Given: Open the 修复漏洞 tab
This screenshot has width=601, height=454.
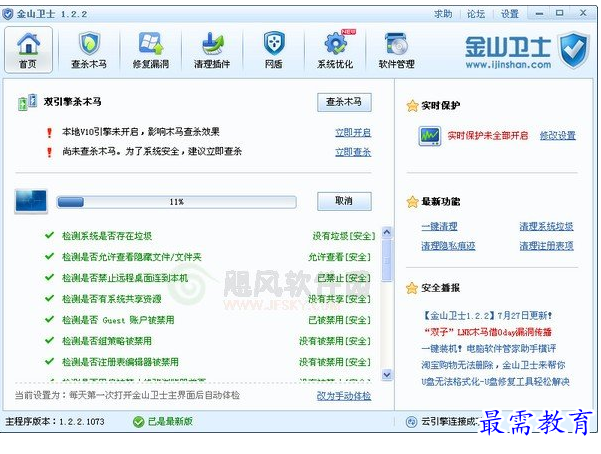Looking at the screenshot, I should 151,50.
